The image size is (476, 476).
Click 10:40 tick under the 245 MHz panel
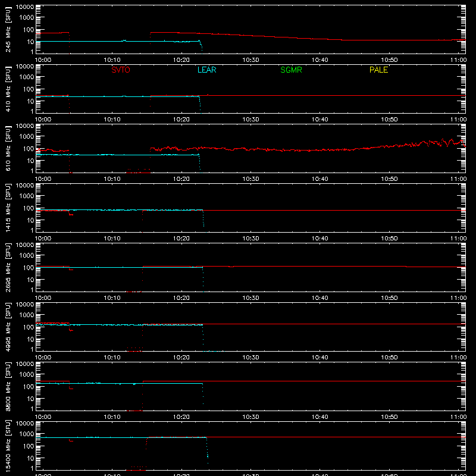(x=320, y=60)
